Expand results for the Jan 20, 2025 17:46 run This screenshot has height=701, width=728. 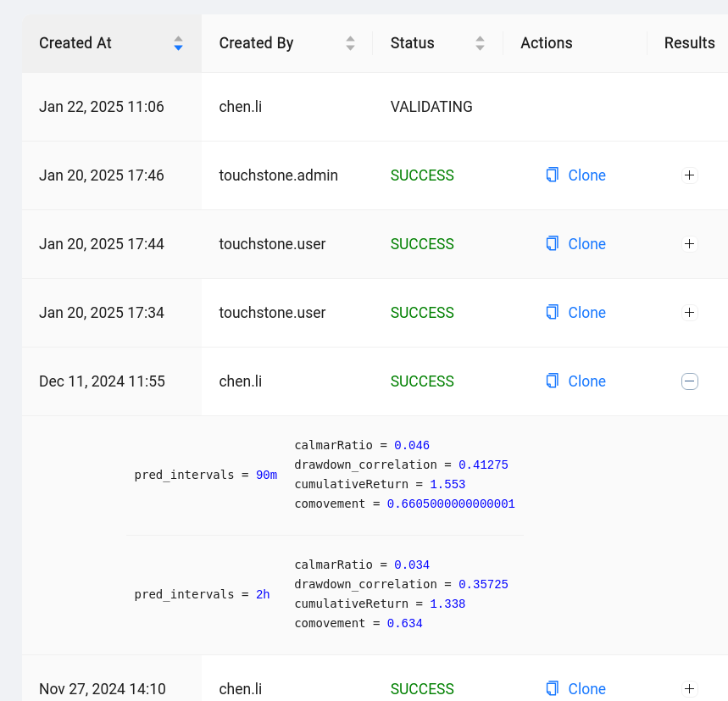click(689, 175)
